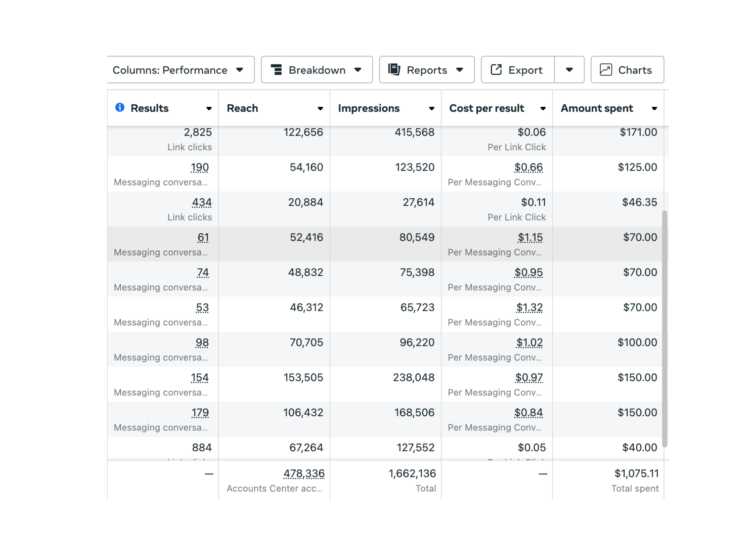Image resolution: width=756 pixels, height=534 pixels.
Task: Open the Charts view
Action: 627,70
